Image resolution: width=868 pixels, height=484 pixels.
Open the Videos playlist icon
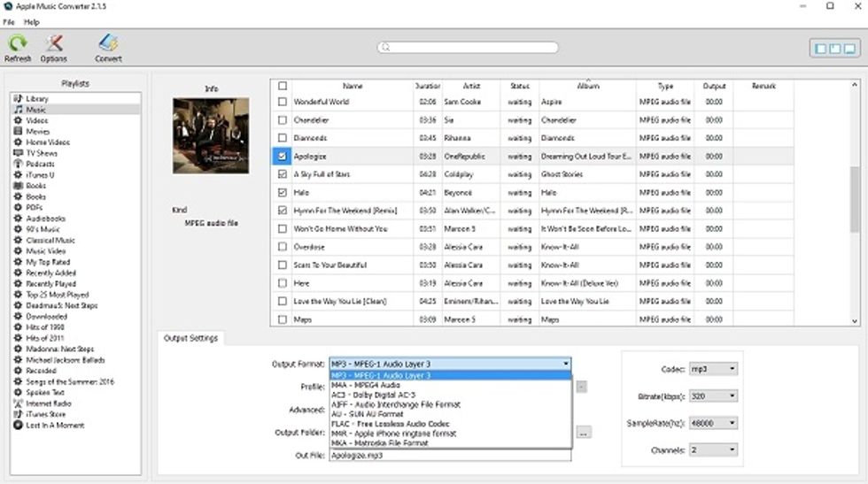point(19,120)
